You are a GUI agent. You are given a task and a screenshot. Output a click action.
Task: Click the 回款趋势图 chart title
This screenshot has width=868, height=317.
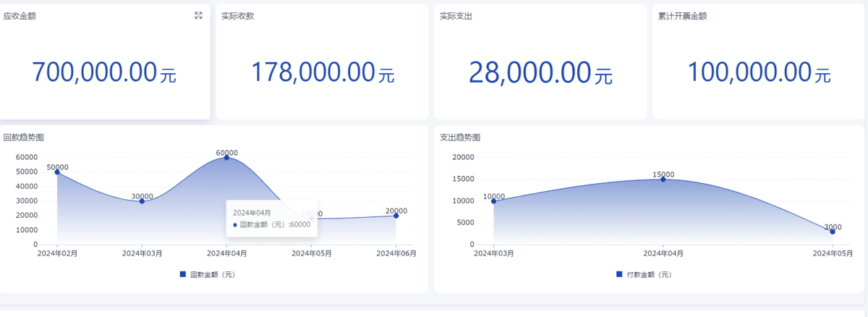coord(24,137)
